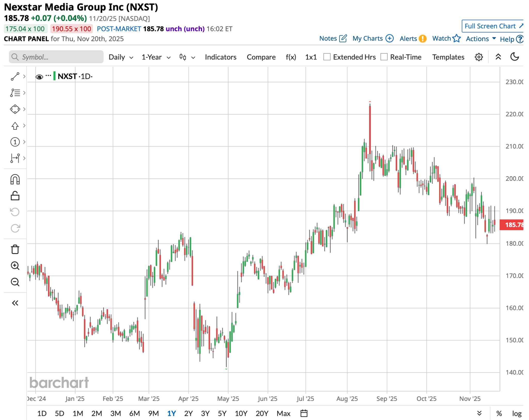This screenshot has width=529, height=420.
Task: Click the zoom out magnifier icon
Action: (x=15, y=282)
